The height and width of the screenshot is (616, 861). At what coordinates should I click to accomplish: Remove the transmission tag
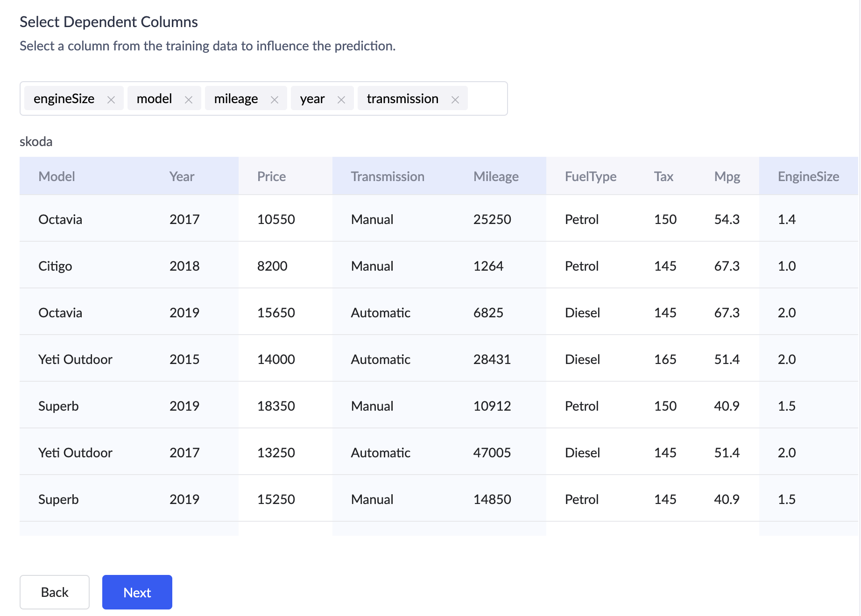coord(455,99)
